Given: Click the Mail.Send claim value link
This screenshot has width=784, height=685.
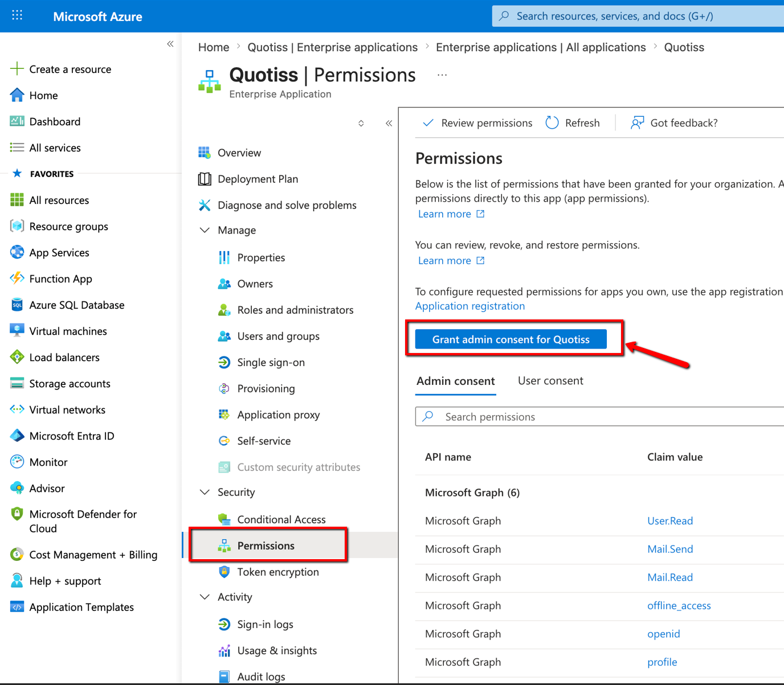Looking at the screenshot, I should 670,549.
